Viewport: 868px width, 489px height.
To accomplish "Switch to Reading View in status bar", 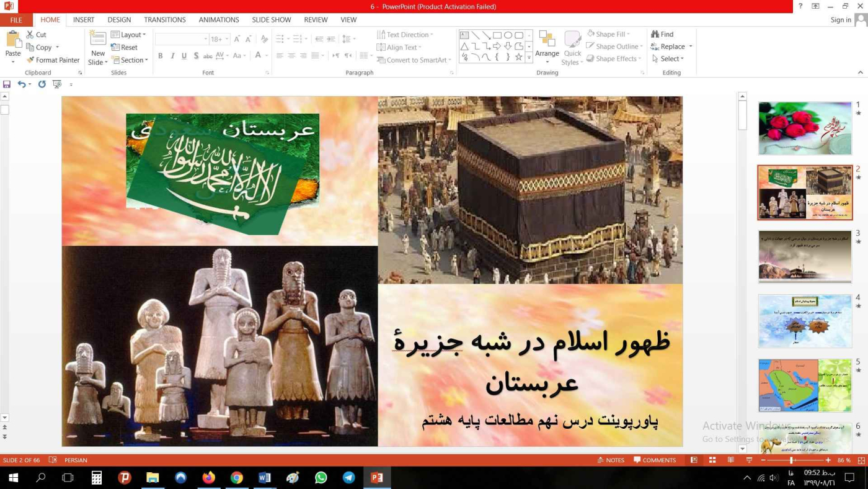I will pos(731,460).
